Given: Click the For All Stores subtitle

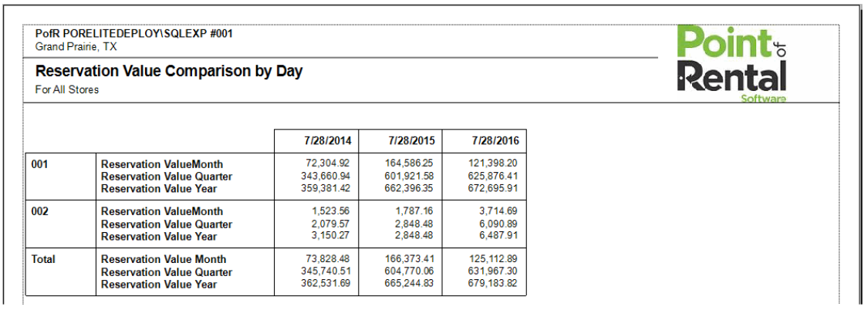Looking at the screenshot, I should [x=67, y=89].
